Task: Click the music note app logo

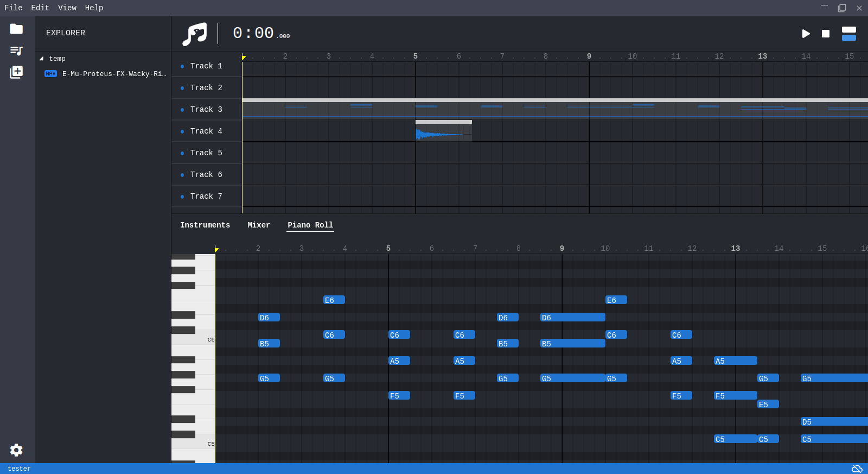Action: (x=194, y=34)
